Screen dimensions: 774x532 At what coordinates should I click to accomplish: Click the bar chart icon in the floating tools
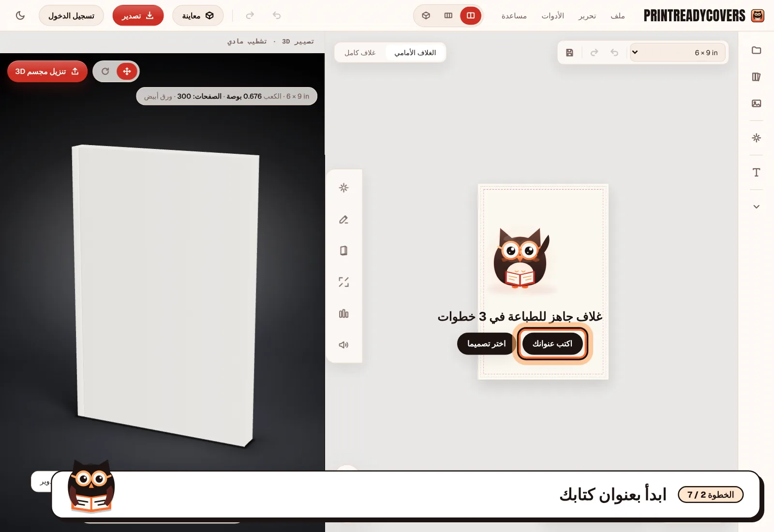[344, 313]
